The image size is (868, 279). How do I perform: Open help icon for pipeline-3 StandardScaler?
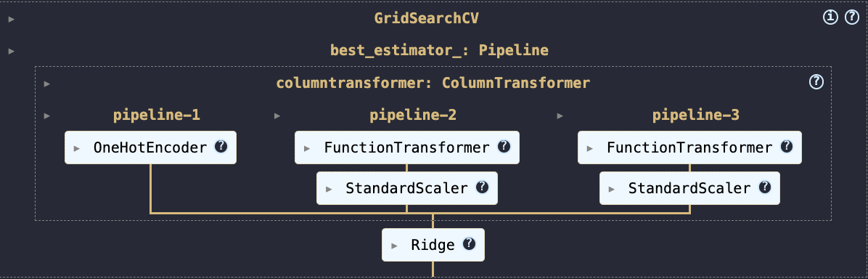coord(764,187)
